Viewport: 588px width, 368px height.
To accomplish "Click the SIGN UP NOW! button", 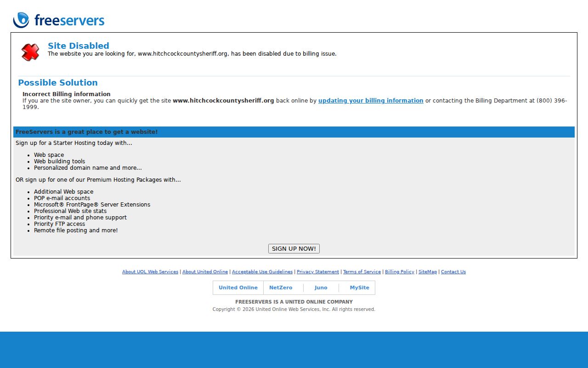I will 294,249.
